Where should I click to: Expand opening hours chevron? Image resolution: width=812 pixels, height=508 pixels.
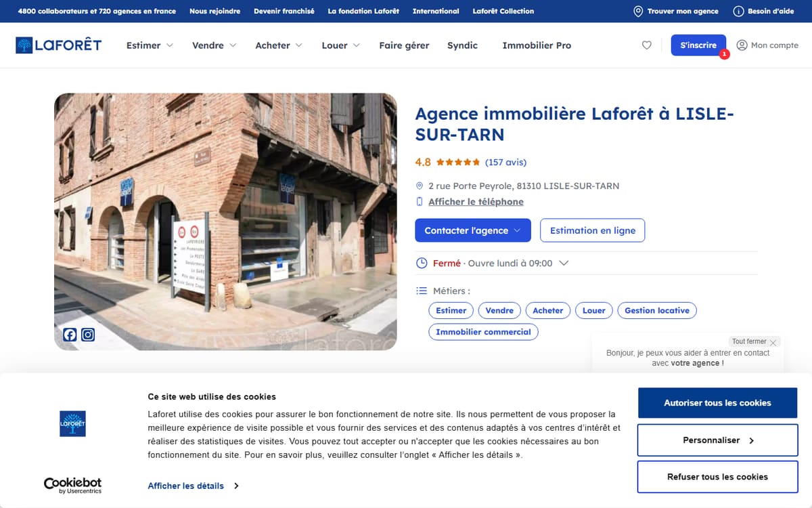click(563, 263)
